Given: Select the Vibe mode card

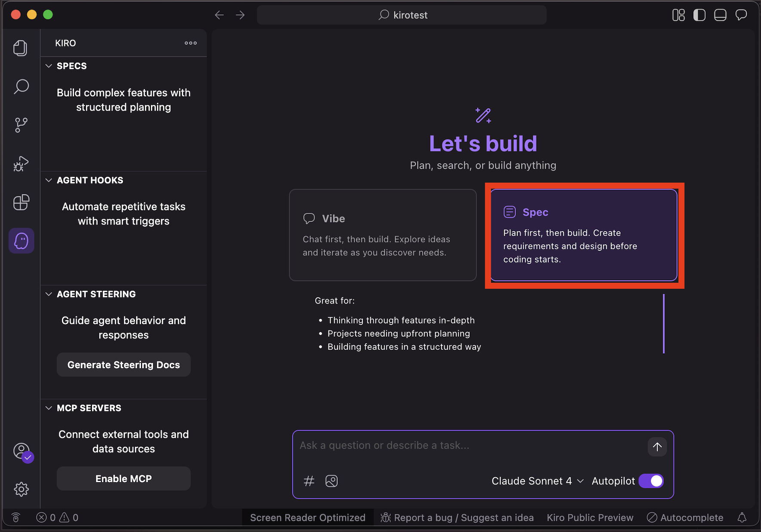Looking at the screenshot, I should tap(383, 235).
